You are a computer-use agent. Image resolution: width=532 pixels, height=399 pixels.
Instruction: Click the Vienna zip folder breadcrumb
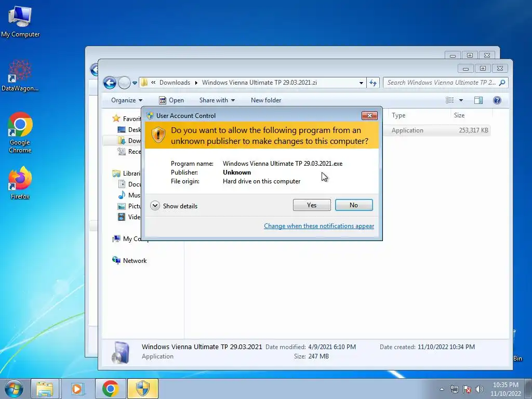pos(259,83)
